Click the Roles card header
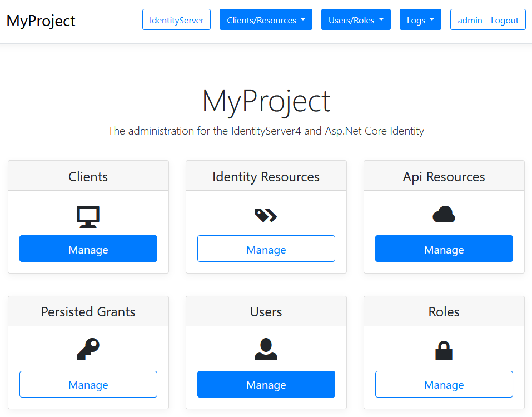Screen dimensions: 532x417 coord(444,311)
